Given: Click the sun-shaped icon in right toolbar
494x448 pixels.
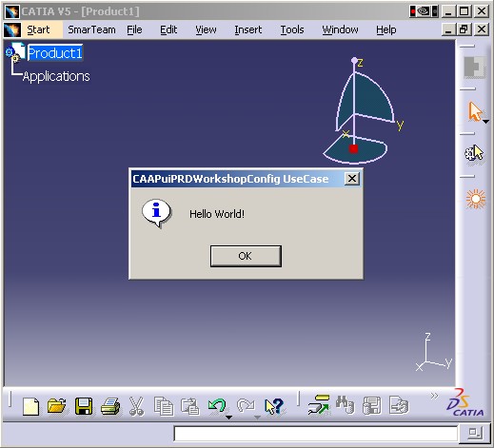Looking at the screenshot, I should [476, 199].
